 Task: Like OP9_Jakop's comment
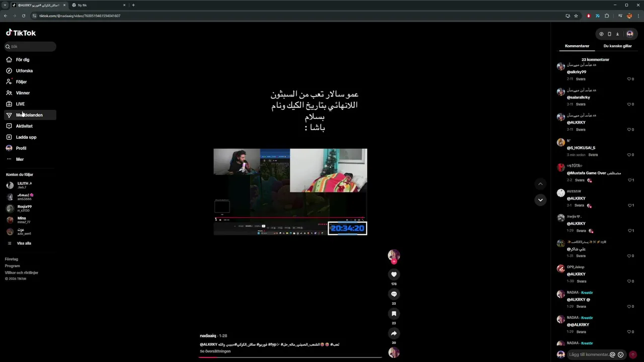(x=629, y=281)
